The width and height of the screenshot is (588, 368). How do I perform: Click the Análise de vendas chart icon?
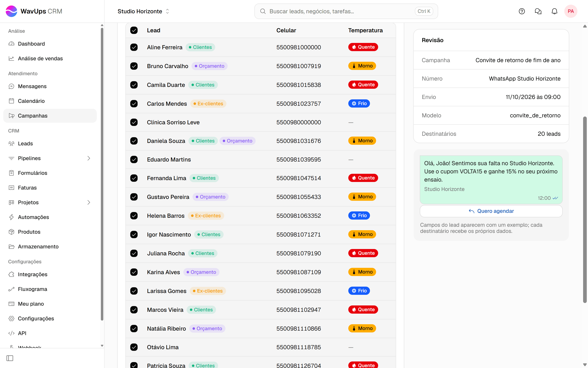pos(11,58)
